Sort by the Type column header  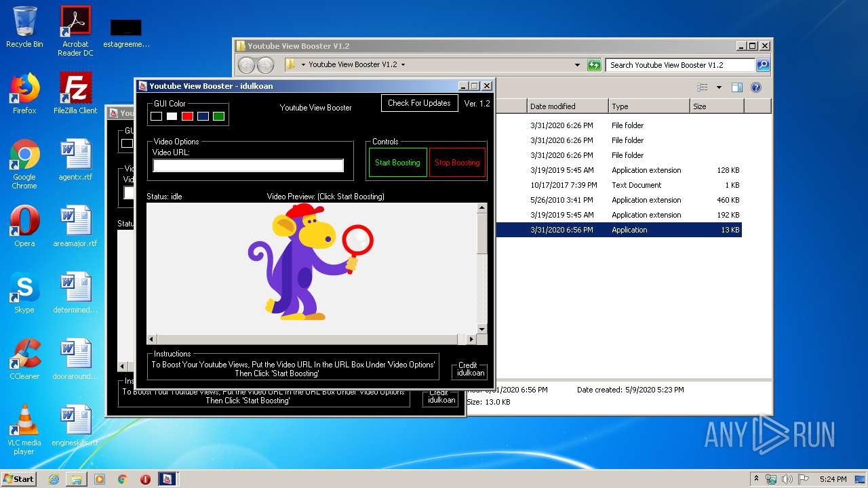(x=649, y=106)
